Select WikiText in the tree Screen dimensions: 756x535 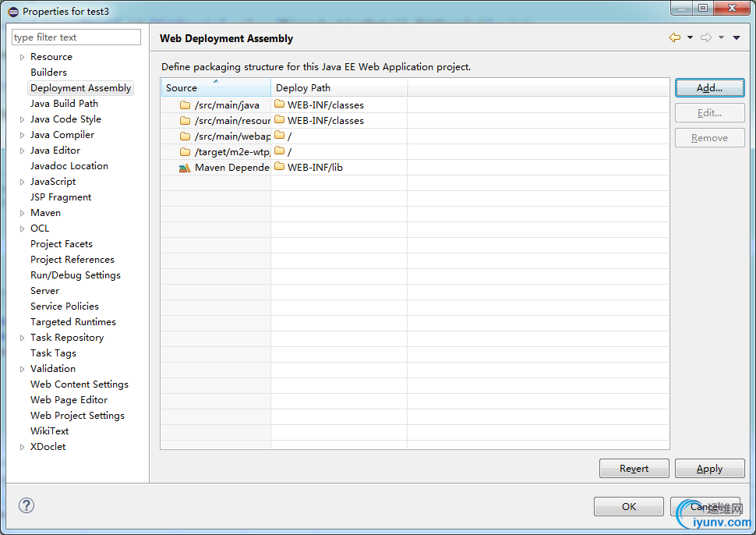coord(50,430)
